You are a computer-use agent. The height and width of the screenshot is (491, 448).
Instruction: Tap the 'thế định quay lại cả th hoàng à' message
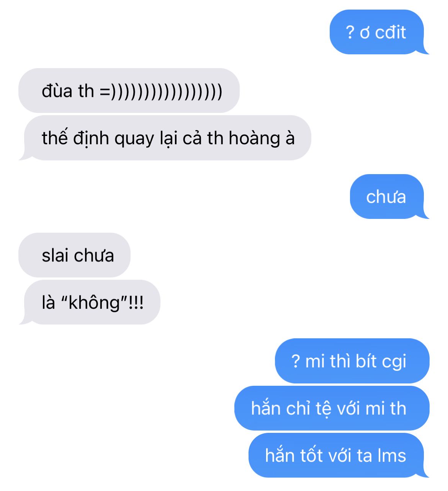(165, 138)
